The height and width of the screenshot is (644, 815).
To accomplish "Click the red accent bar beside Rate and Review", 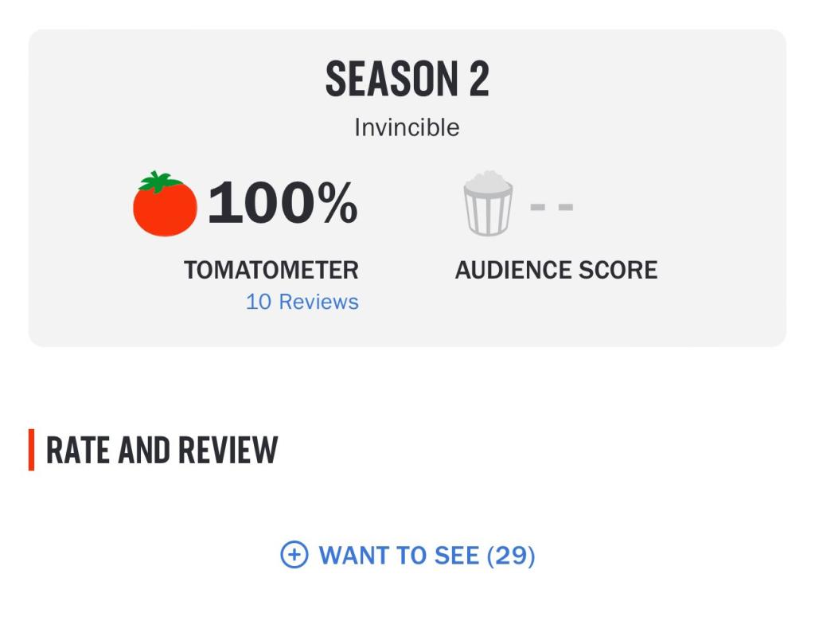I will tap(31, 450).
